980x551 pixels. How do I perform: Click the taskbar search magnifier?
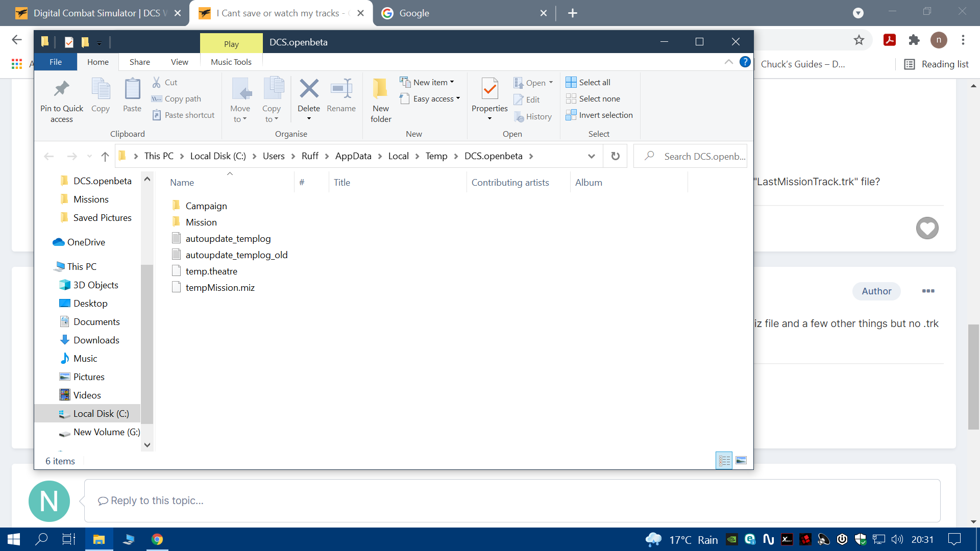tap(41, 539)
